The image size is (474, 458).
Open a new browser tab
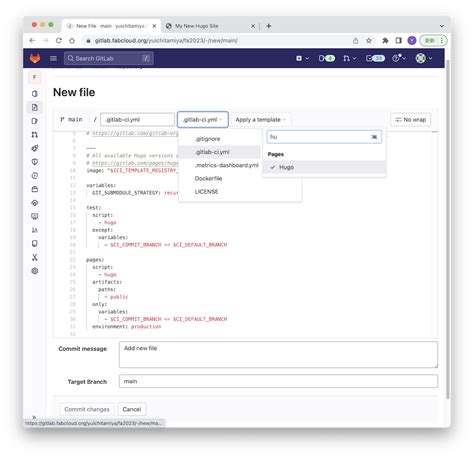click(x=269, y=26)
